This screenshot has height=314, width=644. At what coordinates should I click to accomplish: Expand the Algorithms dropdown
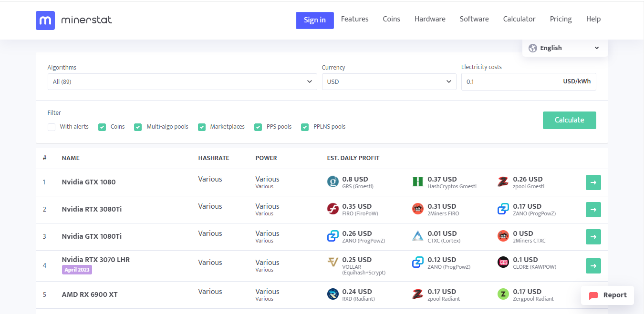pos(182,82)
